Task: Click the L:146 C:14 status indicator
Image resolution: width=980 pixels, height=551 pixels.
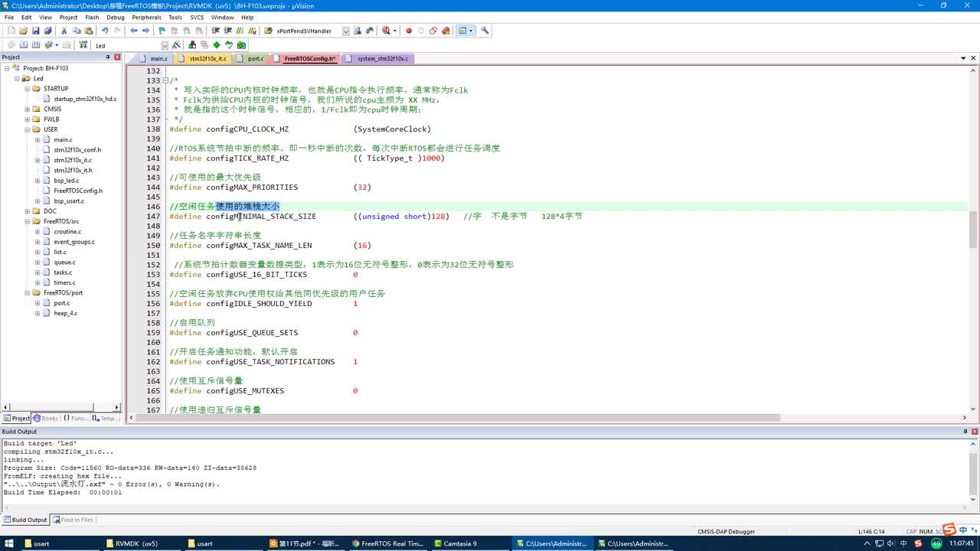Action: [871, 531]
